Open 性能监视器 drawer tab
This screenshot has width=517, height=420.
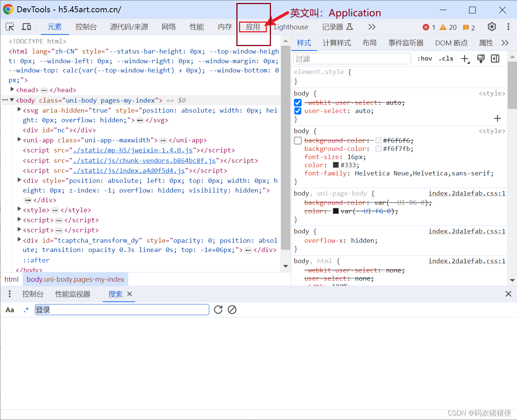pos(73,294)
